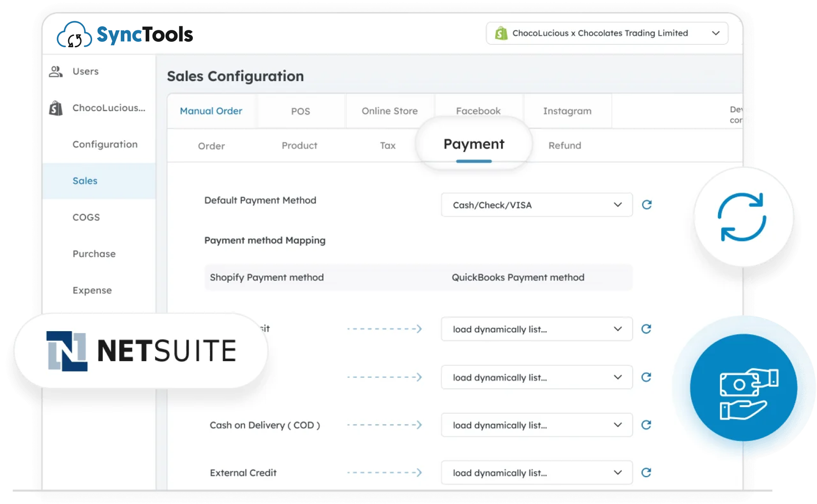Click refresh icon next to External Credit mapping
Image resolution: width=817 pixels, height=504 pixels.
pyautogui.click(x=646, y=473)
